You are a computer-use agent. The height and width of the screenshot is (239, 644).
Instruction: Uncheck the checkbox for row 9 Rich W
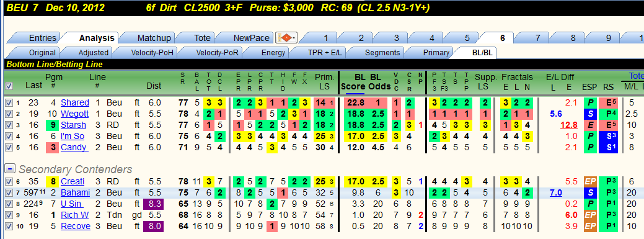pos(9,215)
